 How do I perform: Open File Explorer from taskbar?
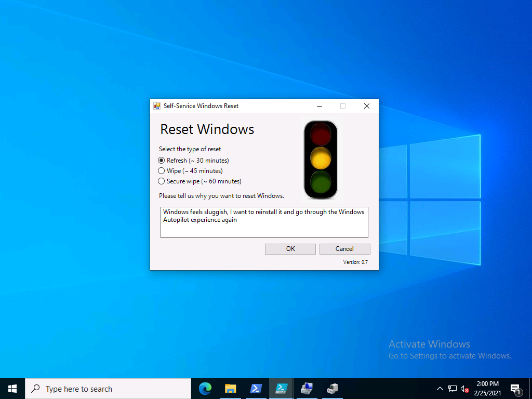[230, 389]
